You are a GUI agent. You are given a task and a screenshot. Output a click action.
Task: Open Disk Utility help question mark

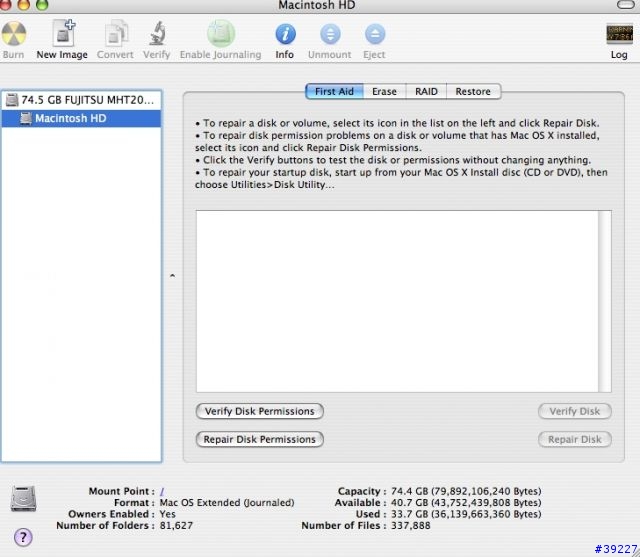click(23, 537)
